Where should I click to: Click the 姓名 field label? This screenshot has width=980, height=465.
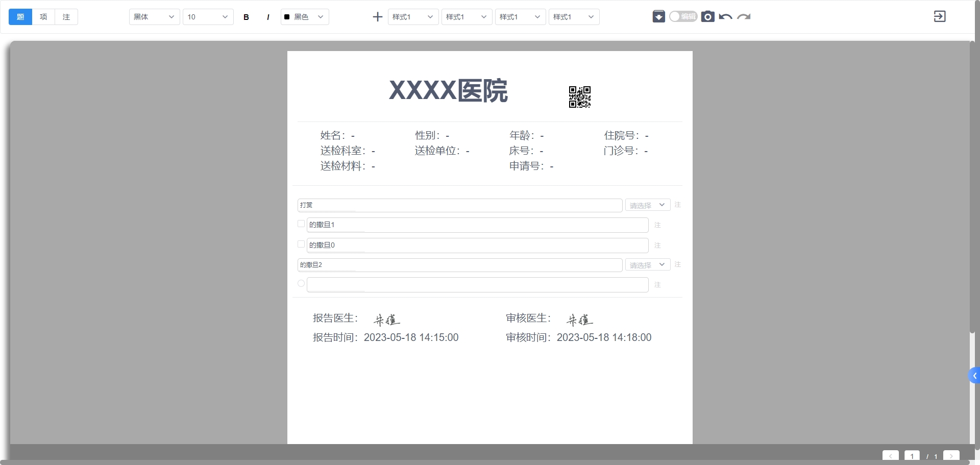point(333,135)
